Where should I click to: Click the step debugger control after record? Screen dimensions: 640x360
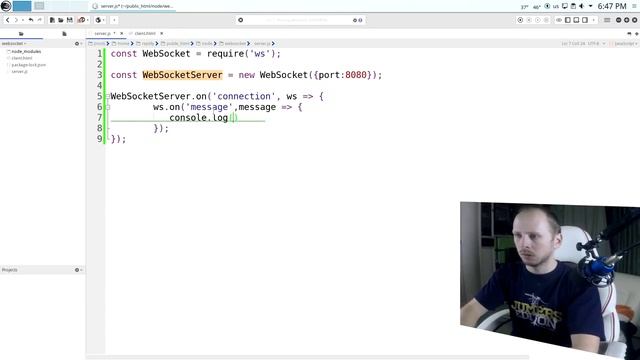[529, 20]
